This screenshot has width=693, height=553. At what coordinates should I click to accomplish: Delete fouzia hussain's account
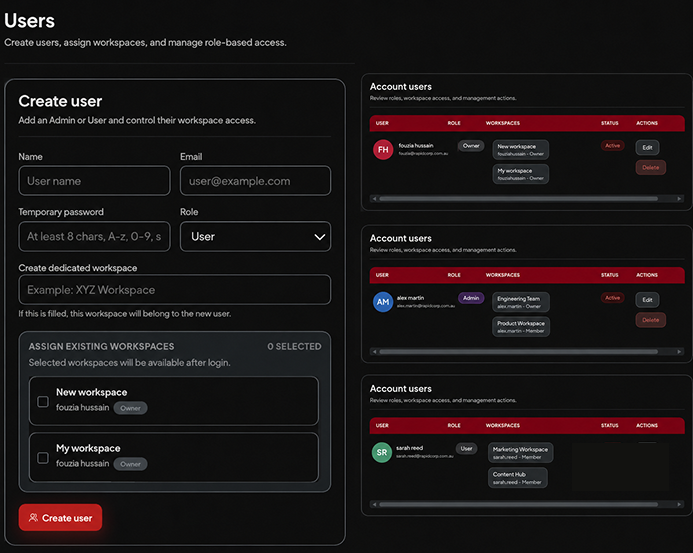point(651,168)
